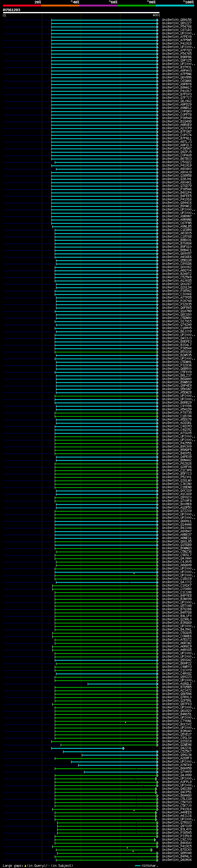Screen dimensions: 197x868
Task: Click arrowhead ending the Q42231 alignment bar
Action: (x=124, y=749)
